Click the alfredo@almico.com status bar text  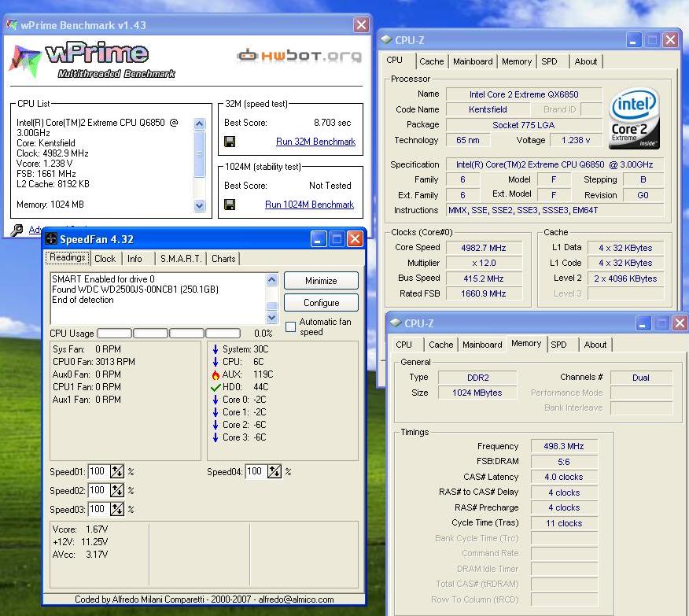pyautogui.click(x=296, y=599)
